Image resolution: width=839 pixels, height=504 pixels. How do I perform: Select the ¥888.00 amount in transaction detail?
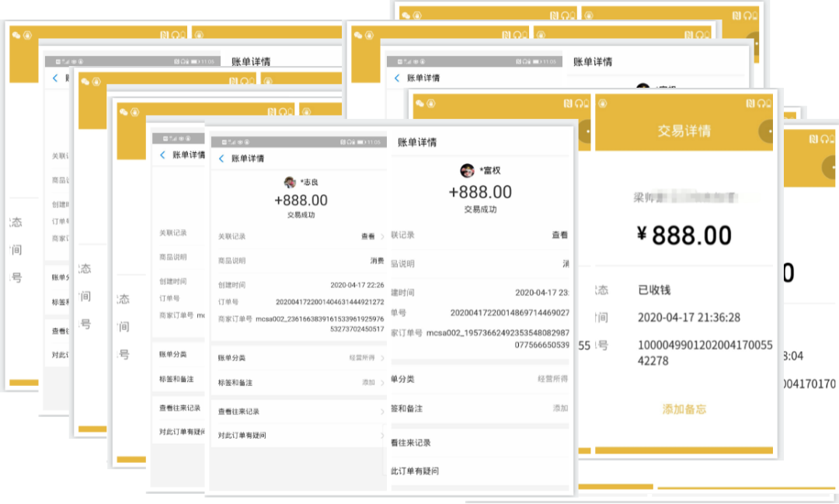[684, 235]
